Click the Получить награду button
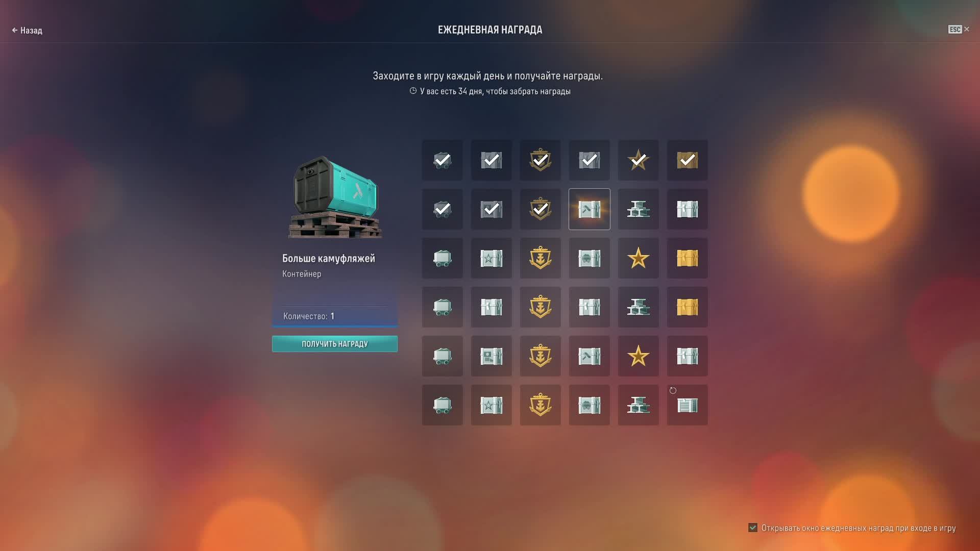Image resolution: width=980 pixels, height=551 pixels. pyautogui.click(x=334, y=344)
